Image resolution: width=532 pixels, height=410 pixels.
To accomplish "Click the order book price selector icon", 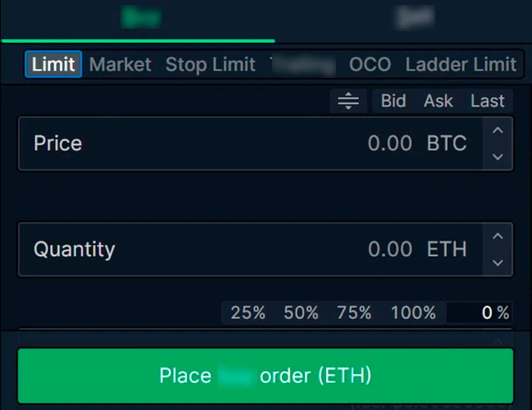I will tap(348, 101).
